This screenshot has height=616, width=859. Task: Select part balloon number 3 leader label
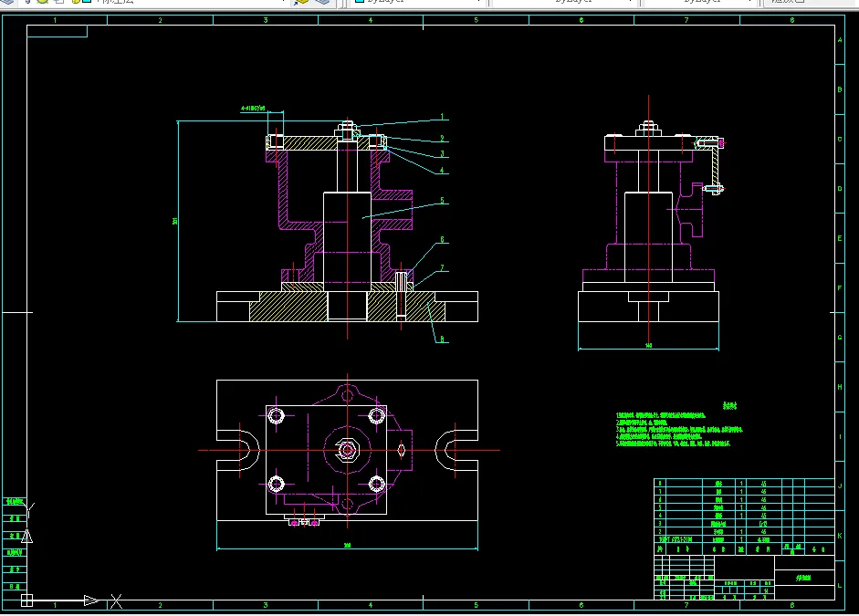[x=442, y=154]
